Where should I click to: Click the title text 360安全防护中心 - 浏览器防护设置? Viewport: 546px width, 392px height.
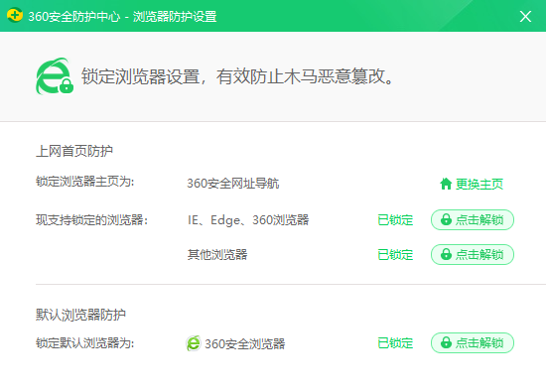coord(122,16)
